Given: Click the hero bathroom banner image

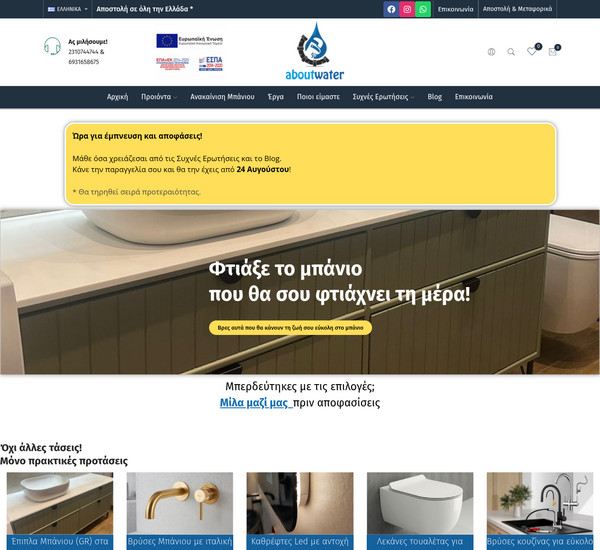Looking at the screenshot, I should pos(300,292).
